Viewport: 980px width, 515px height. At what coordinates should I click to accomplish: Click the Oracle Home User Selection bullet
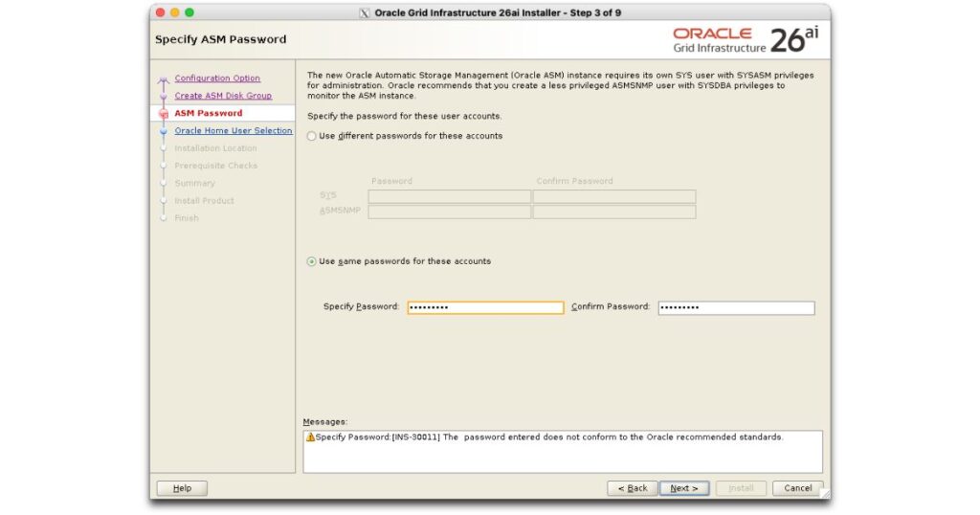164,131
